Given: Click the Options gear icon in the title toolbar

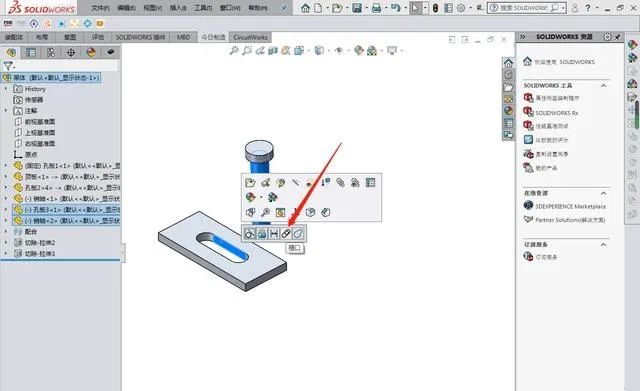Looking at the screenshot, I should (x=461, y=8).
